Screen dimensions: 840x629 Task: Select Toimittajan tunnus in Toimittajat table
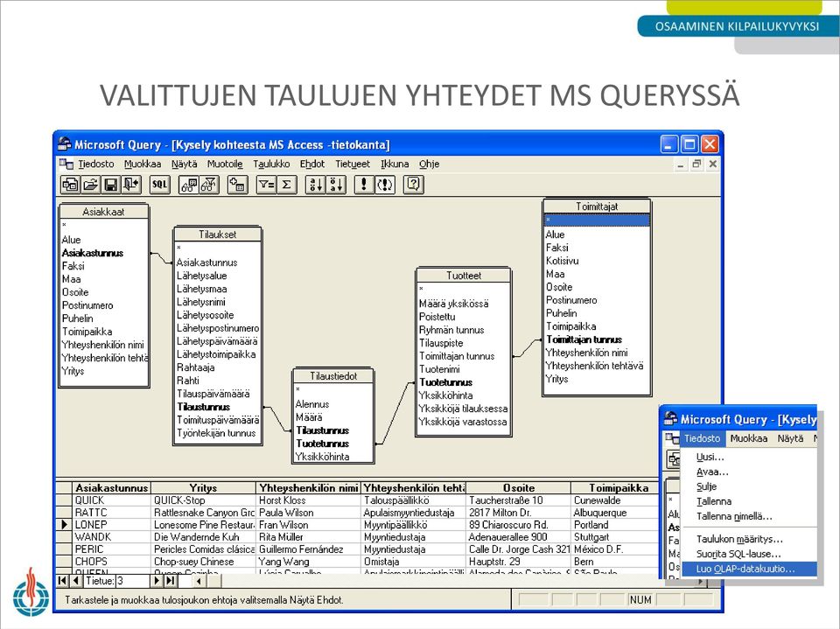(x=584, y=339)
